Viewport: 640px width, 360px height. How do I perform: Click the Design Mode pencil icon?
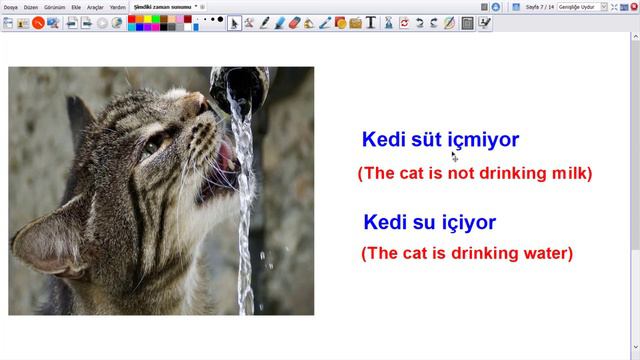449,23
